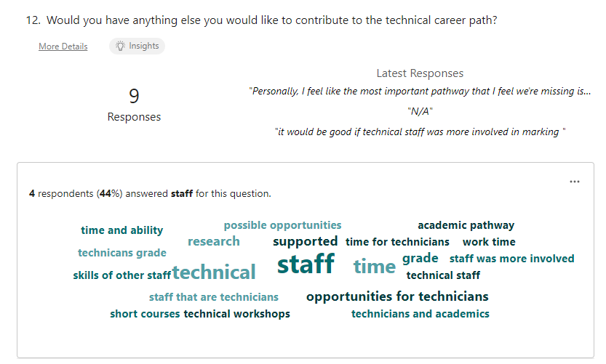Click 'staff was more involved' phrase
The height and width of the screenshot is (364, 606).
(511, 259)
